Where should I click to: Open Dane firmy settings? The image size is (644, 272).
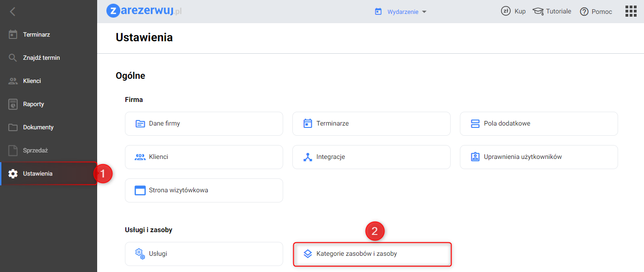coord(204,124)
